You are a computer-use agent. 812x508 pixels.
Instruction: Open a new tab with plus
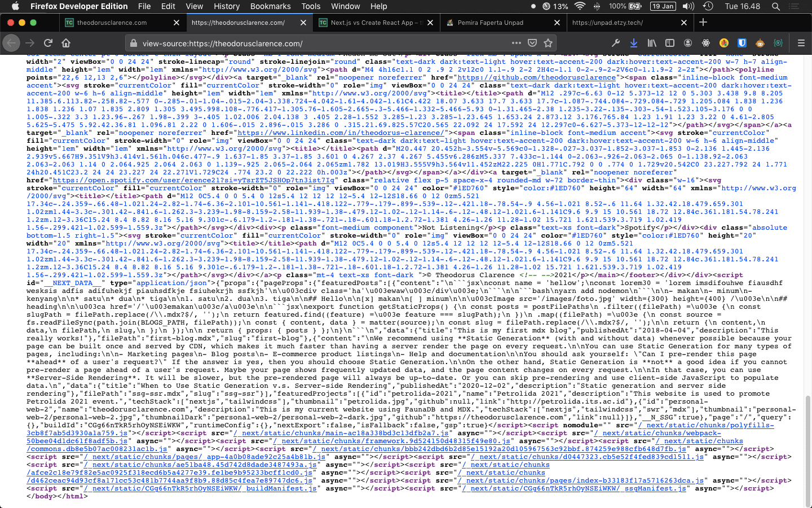tap(703, 23)
